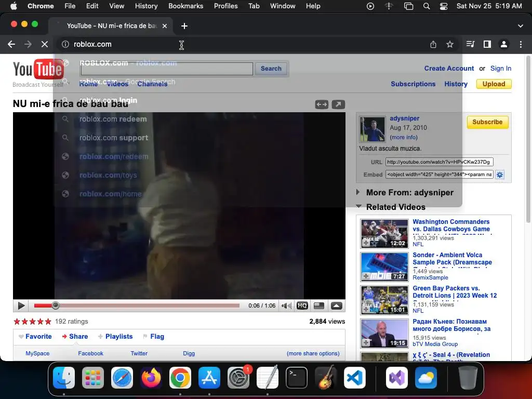This screenshot has height=399, width=532.
Task: Open the Profiles menu in menu bar
Action: pos(225,6)
